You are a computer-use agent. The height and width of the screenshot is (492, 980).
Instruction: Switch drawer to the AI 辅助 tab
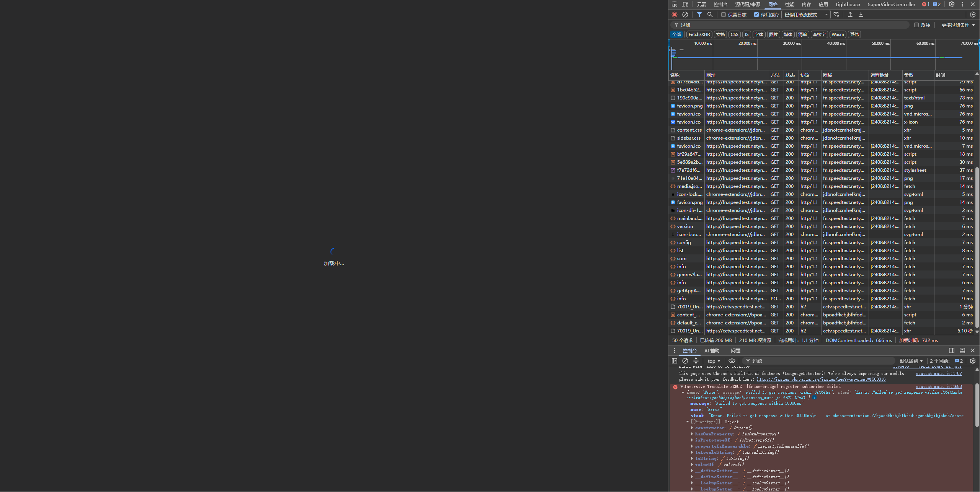[712, 350]
